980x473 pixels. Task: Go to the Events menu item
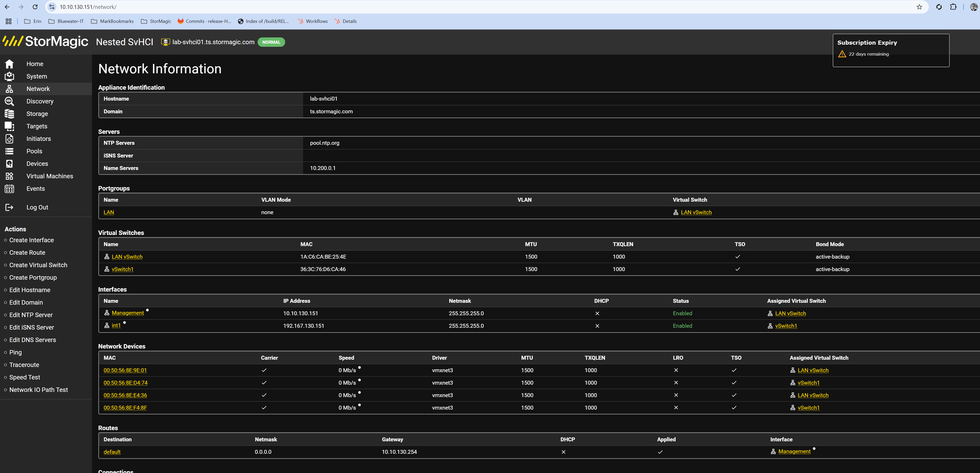point(35,189)
